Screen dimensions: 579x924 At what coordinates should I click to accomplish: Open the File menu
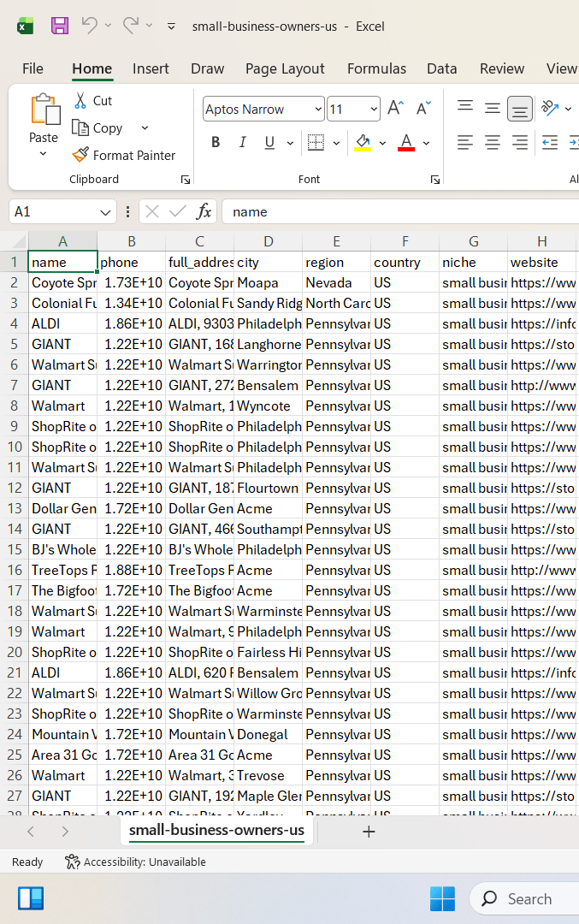pos(33,69)
